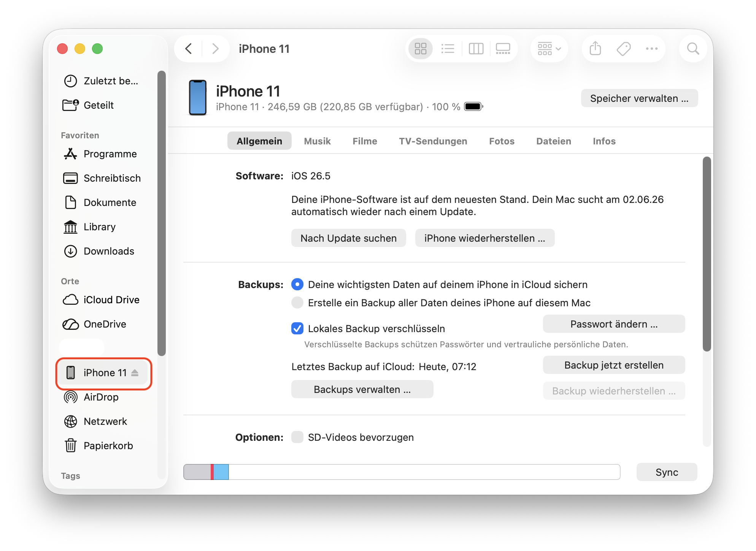Click the tag icon in toolbar
Screen dimensions: 756x551
[x=623, y=49]
